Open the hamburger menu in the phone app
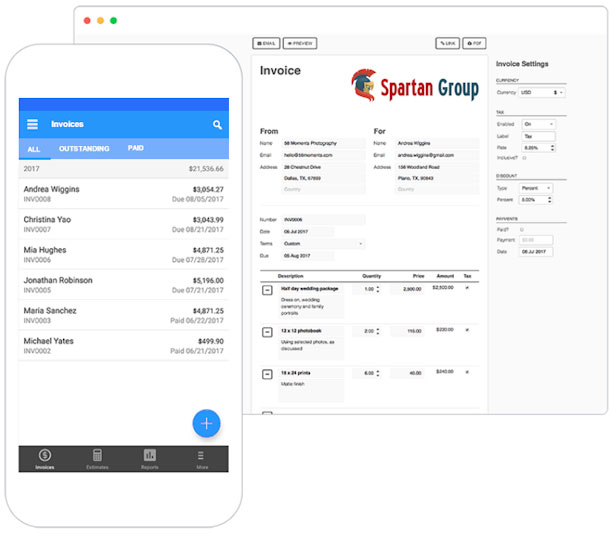This screenshot has height=534, width=612. point(32,124)
